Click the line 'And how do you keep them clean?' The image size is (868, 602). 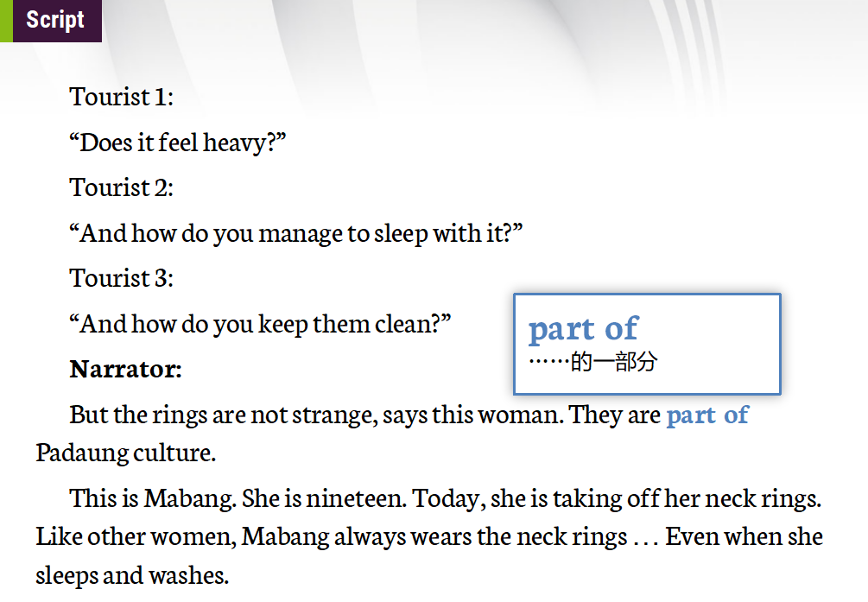(260, 324)
